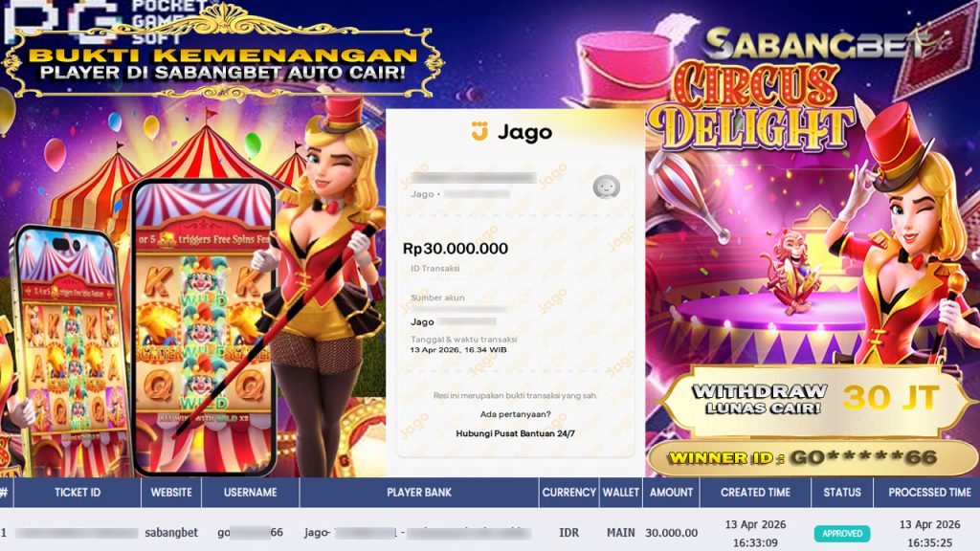Click Hubungi Pusat Bantuan 24/7 link
Screen dimensions: 980x551
tap(515, 433)
